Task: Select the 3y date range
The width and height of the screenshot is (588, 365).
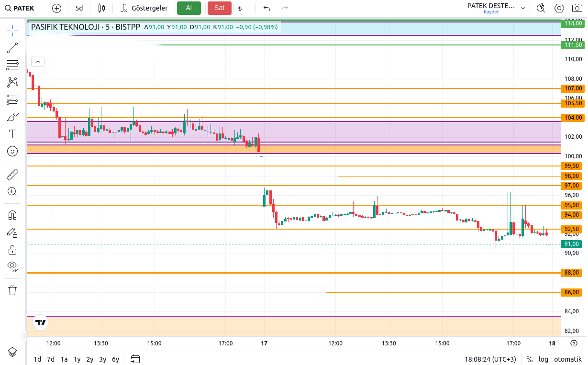Action: tap(103, 359)
